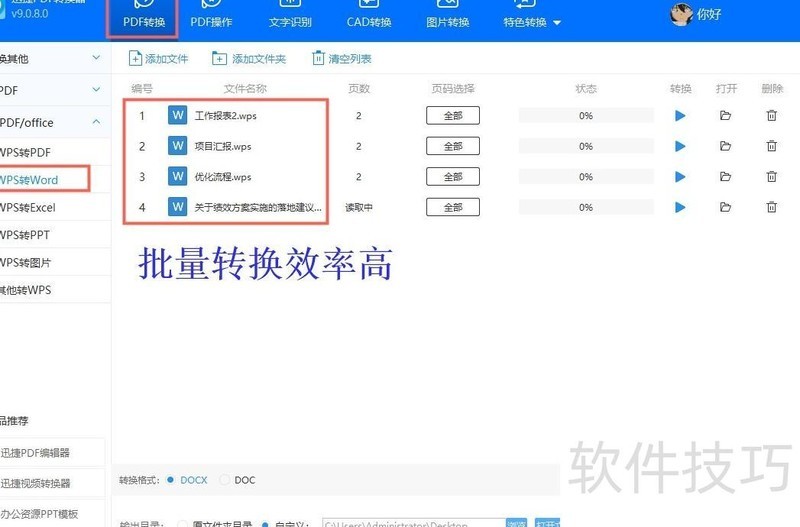The width and height of the screenshot is (800, 527).
Task: Select WPS转Excel in the sidebar
Action: [55, 207]
